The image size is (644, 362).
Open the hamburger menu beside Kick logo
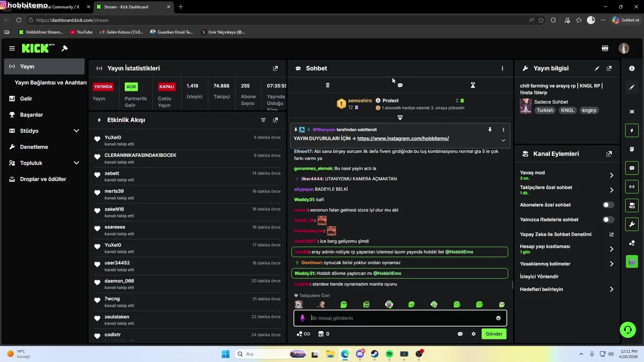(12, 48)
